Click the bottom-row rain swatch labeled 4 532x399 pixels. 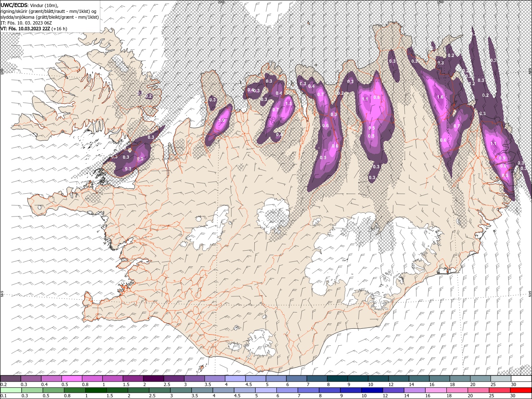click(x=223, y=390)
